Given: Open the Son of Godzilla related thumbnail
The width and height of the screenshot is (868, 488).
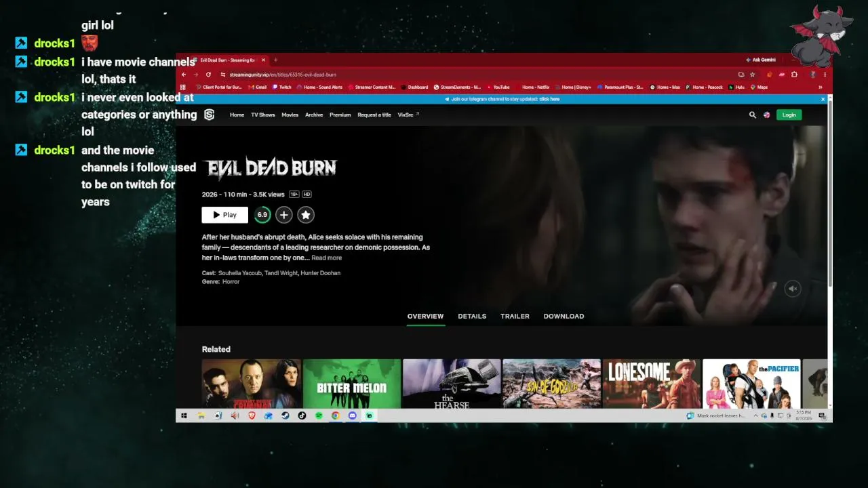Looking at the screenshot, I should click(552, 384).
